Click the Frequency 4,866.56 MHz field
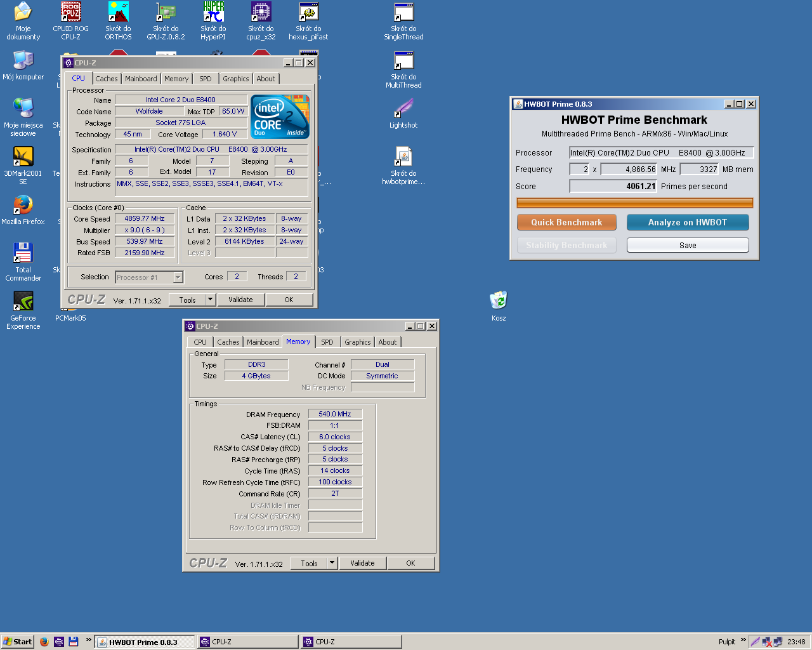 pos(629,169)
